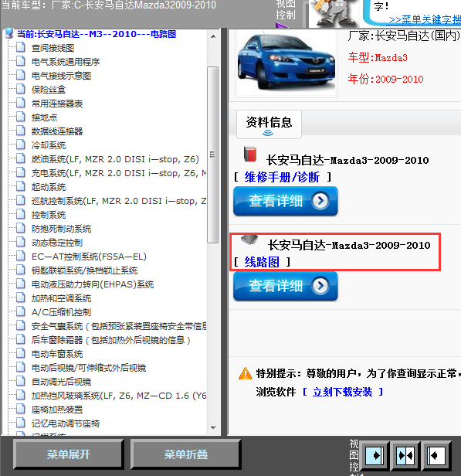Click the page icon beside 冷却系统
This screenshot has width=461, height=476.
(x=21, y=144)
